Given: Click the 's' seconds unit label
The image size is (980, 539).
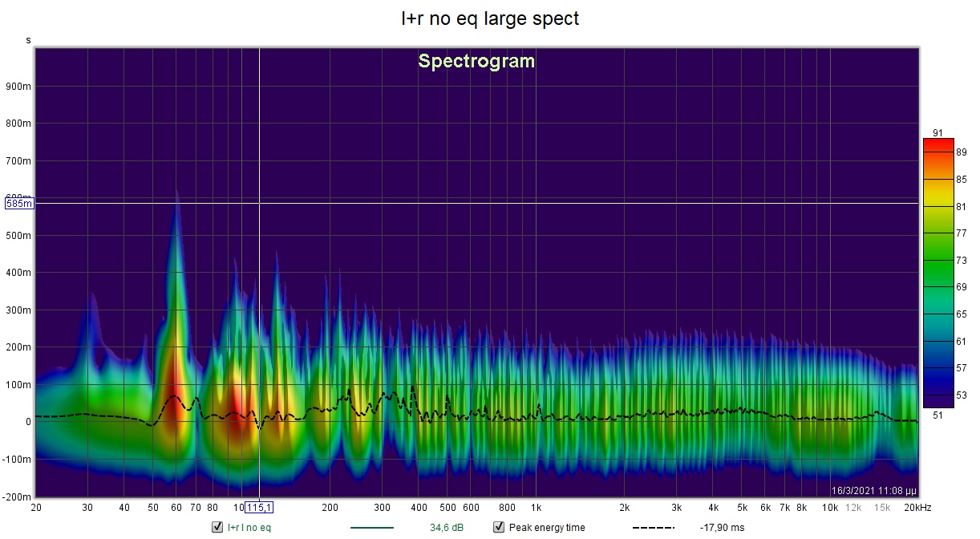Looking at the screenshot, I should tap(29, 39).
